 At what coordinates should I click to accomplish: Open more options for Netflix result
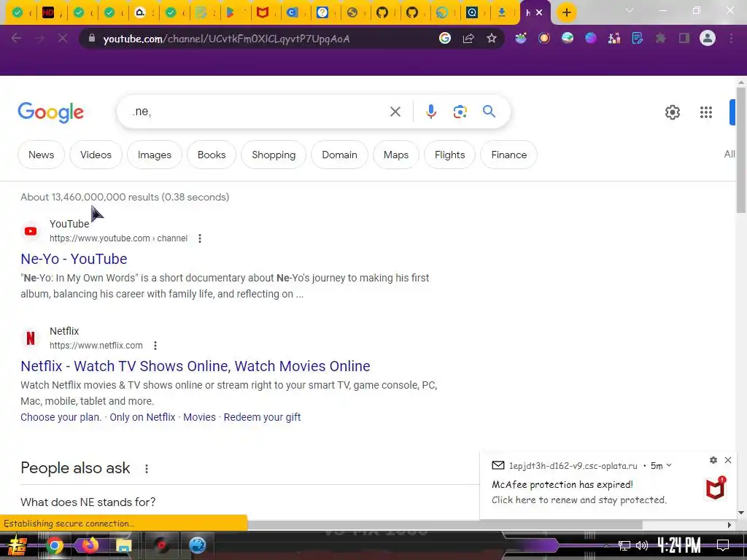point(155,345)
